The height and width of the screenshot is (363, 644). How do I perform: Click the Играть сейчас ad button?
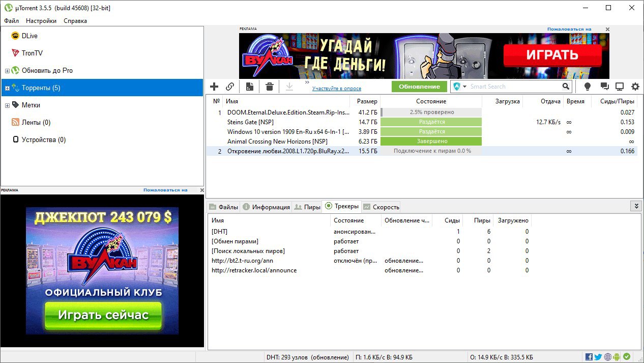coord(103,315)
